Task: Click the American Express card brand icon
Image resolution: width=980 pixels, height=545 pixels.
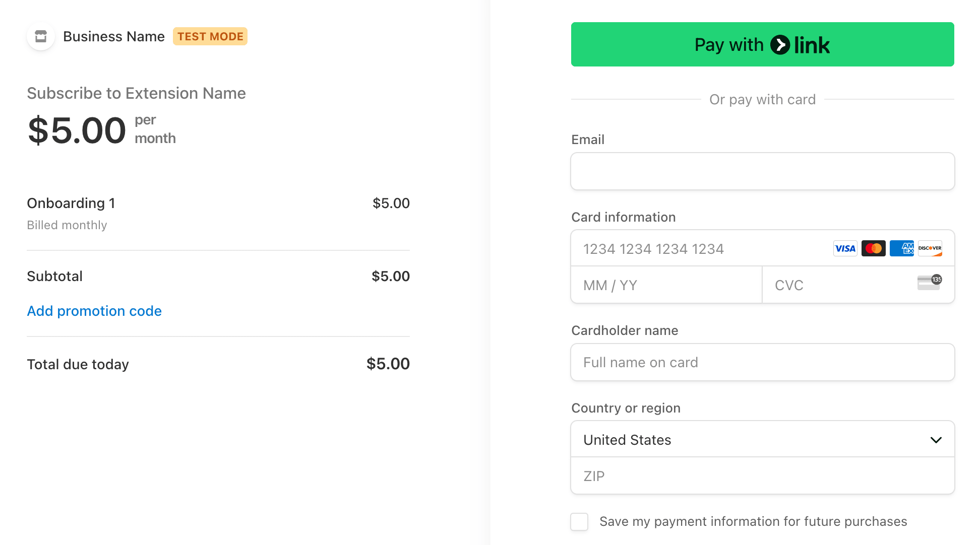Action: pos(901,248)
